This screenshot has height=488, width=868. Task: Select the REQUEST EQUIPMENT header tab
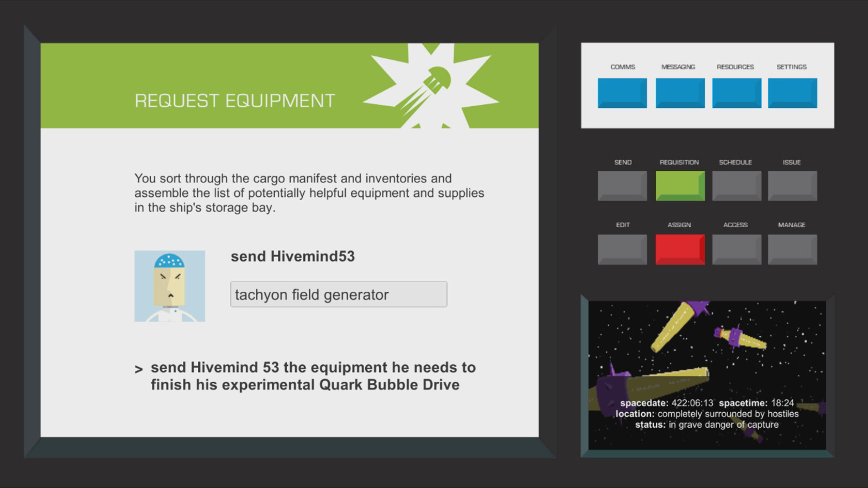[x=234, y=100]
